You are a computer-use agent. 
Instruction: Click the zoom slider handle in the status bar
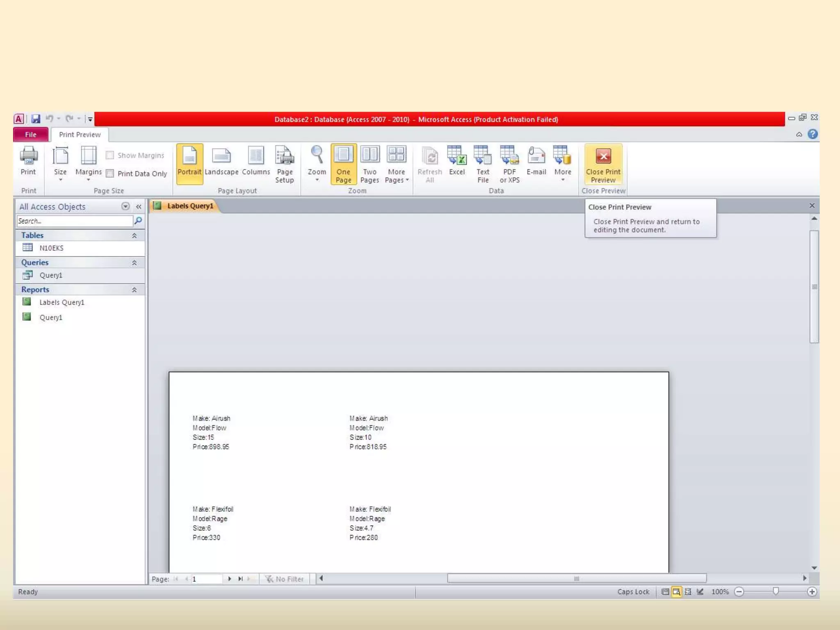click(x=776, y=591)
